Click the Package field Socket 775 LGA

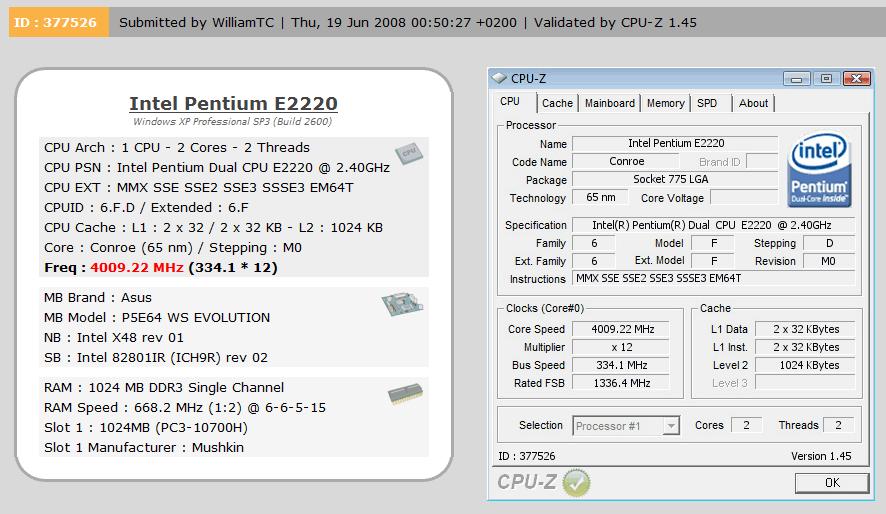point(675,180)
